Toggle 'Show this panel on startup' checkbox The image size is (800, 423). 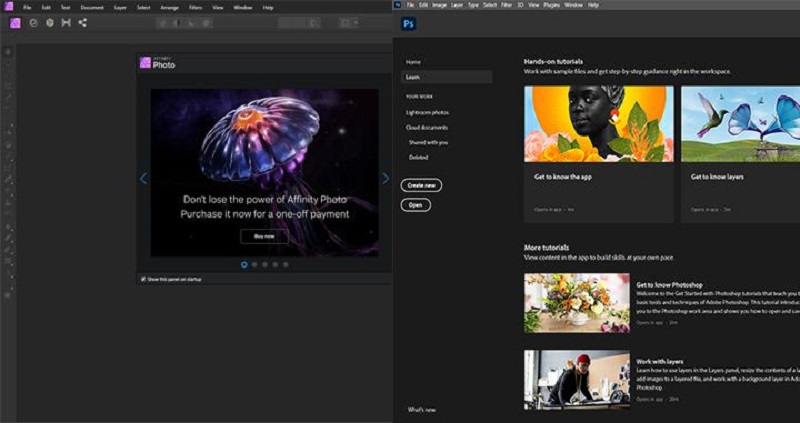click(143, 279)
